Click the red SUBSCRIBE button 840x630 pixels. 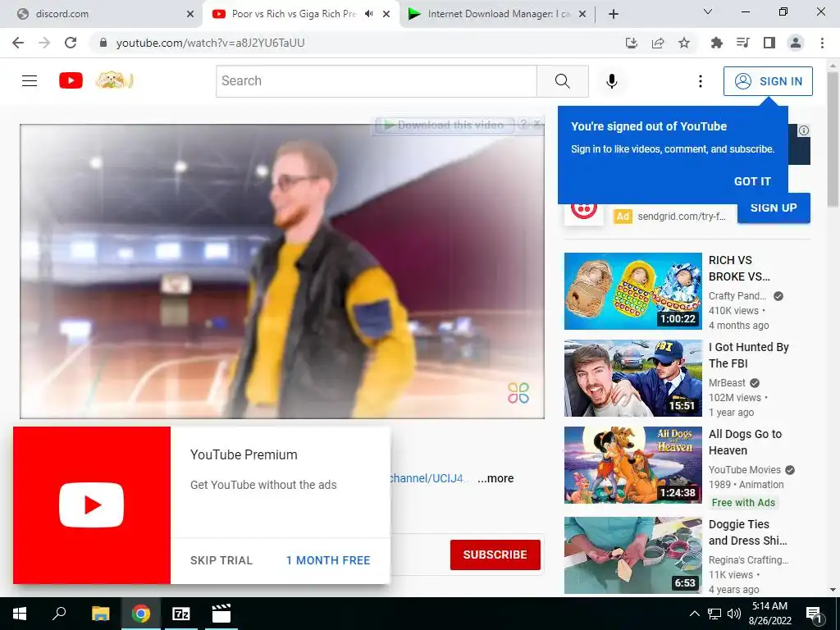tap(495, 555)
